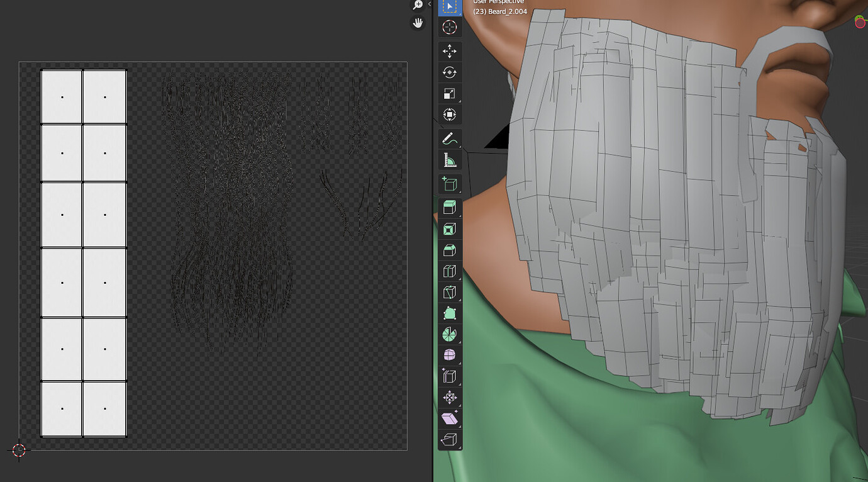Choose the Move tool in toolbar
The width and height of the screenshot is (868, 482).
click(449, 52)
